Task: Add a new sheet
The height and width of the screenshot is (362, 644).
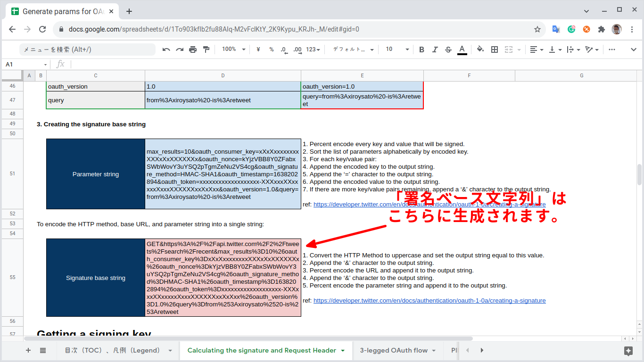Action: tap(28, 350)
